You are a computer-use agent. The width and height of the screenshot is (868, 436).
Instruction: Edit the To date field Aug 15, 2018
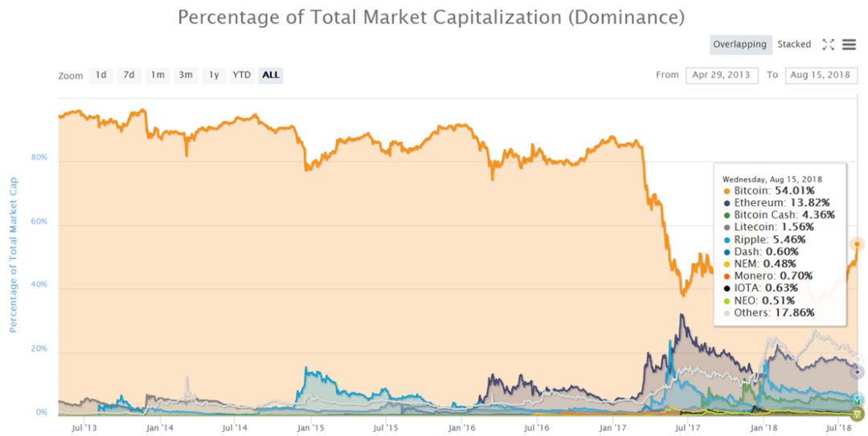point(821,75)
